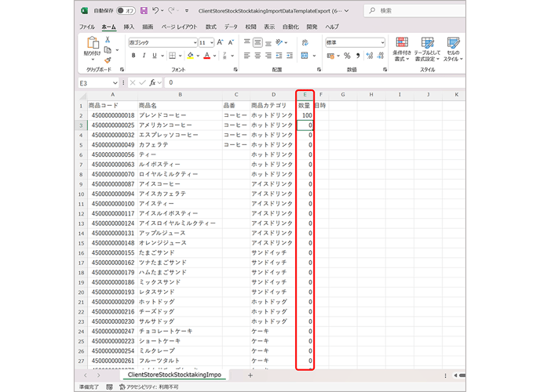This screenshot has width=540, height=392.
Task: Select middle vertical alignment
Action: click(x=257, y=42)
